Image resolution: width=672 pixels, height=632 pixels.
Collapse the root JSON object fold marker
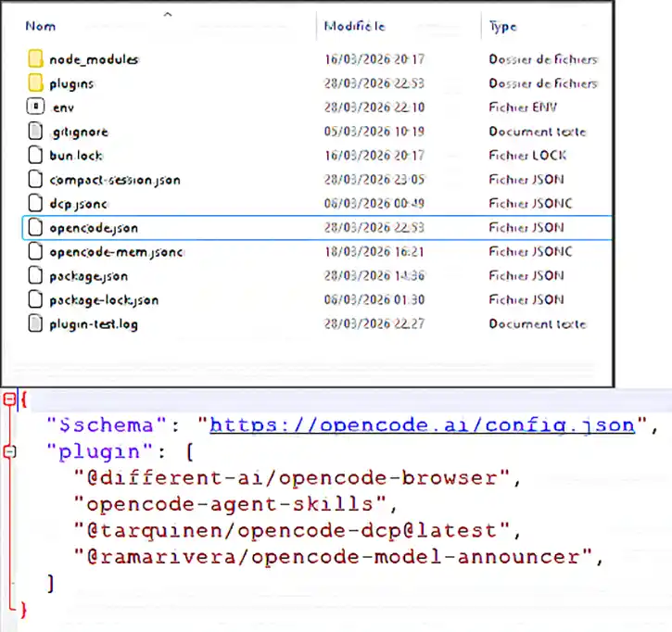pyautogui.click(x=9, y=399)
